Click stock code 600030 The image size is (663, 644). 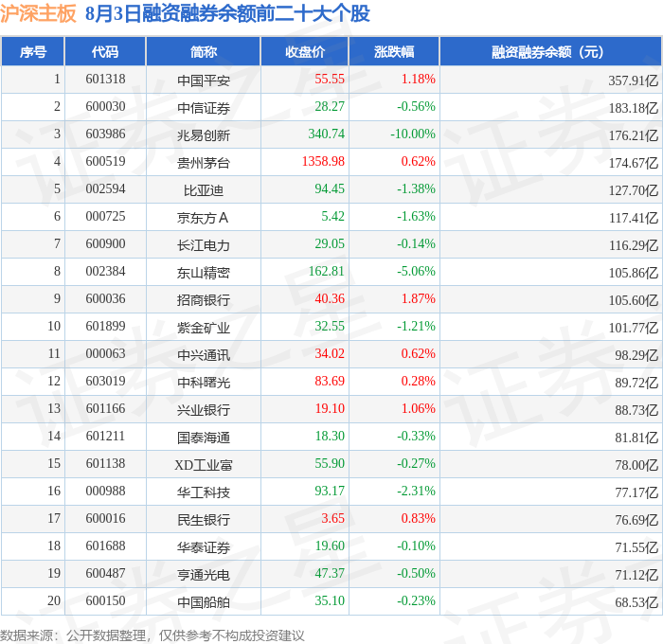click(x=105, y=106)
